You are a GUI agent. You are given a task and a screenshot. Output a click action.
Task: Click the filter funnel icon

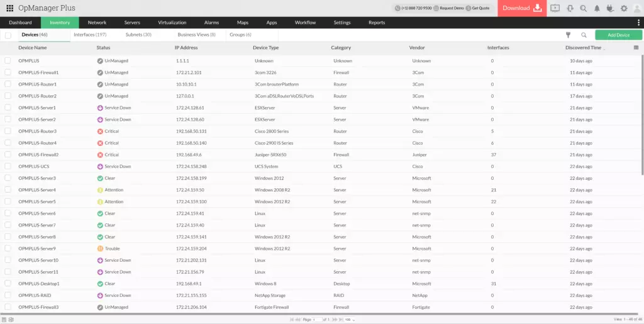[x=569, y=35]
